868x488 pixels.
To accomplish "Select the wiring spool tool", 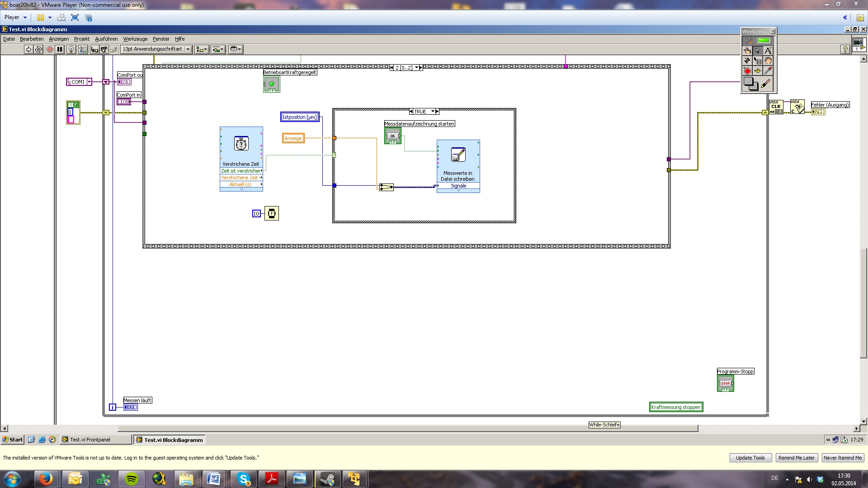I will click(x=747, y=61).
